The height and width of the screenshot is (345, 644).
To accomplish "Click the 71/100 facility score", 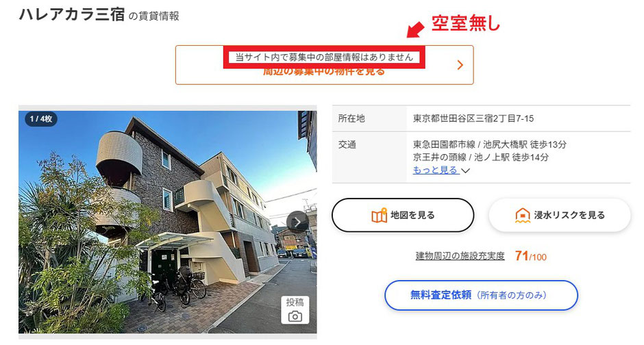I will coord(531,256).
